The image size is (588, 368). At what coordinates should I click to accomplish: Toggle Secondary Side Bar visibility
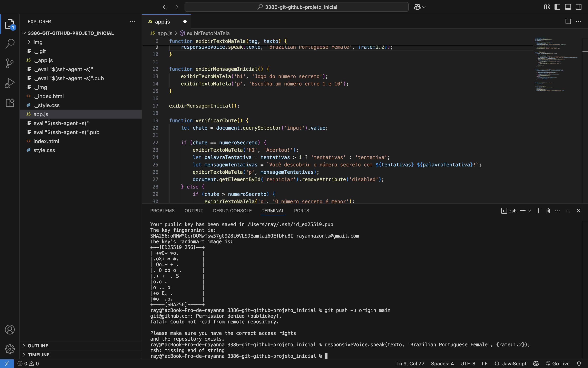pyautogui.click(x=579, y=7)
